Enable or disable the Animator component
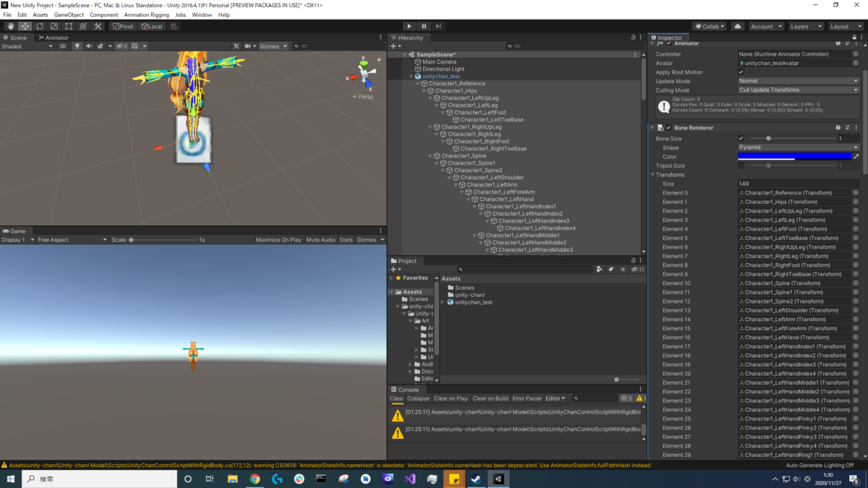Image resolution: width=868 pixels, height=488 pixels. 669,43
